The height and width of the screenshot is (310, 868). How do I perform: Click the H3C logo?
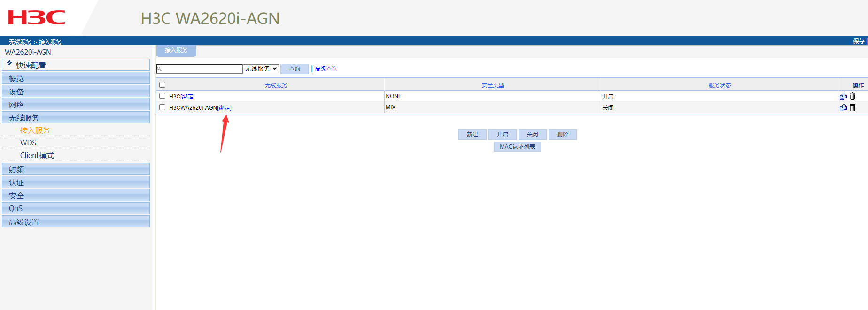pos(37,18)
